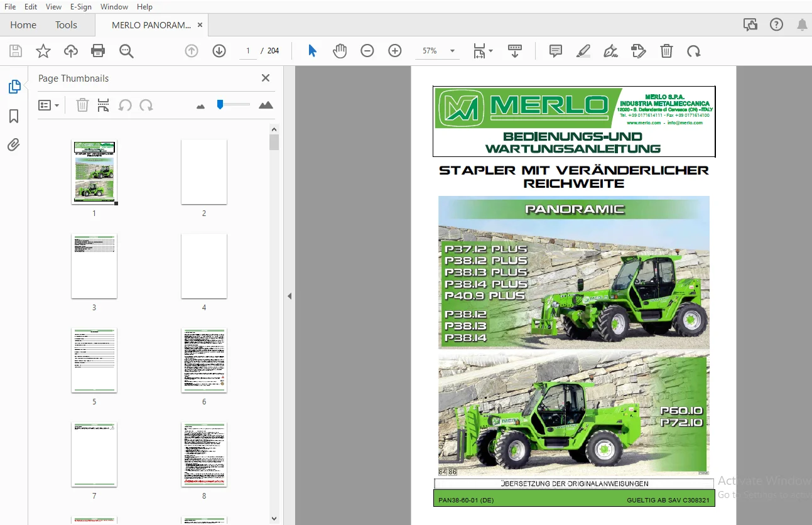
Task: Print the document with the printer icon
Action: [x=98, y=51]
